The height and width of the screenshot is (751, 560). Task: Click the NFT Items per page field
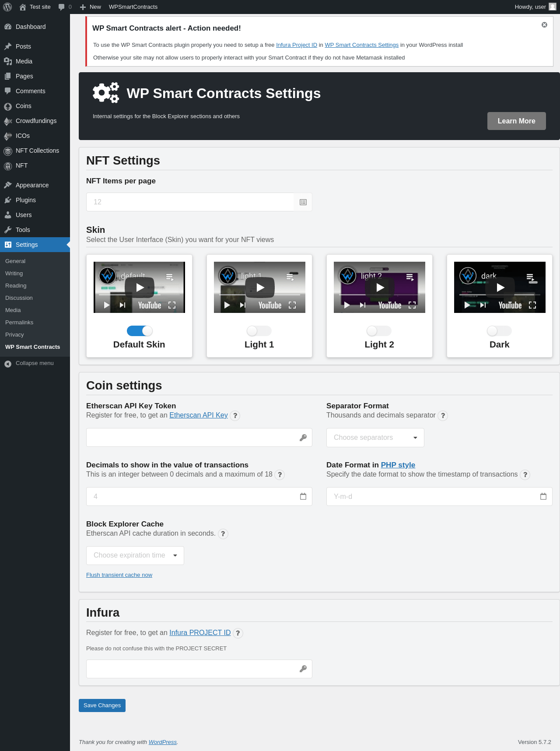click(199, 202)
